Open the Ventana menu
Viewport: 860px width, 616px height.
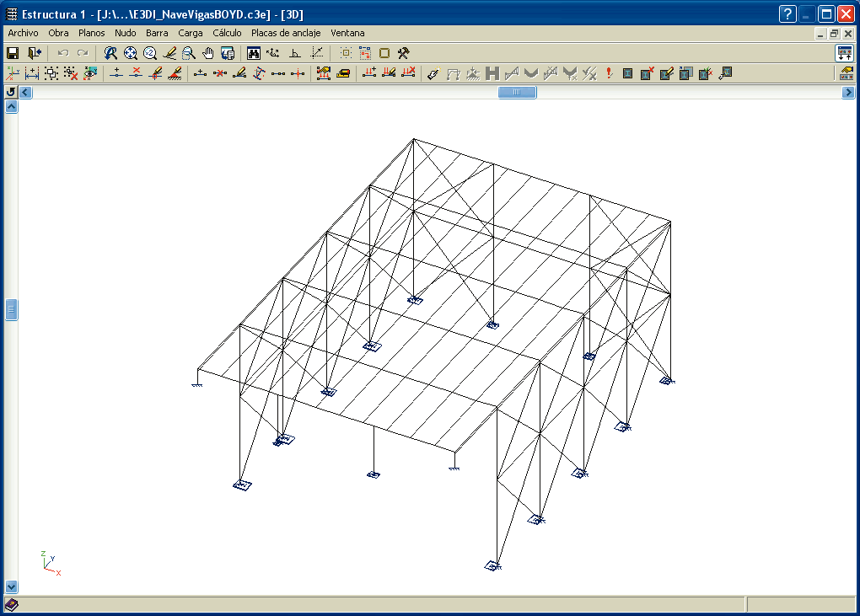(347, 33)
